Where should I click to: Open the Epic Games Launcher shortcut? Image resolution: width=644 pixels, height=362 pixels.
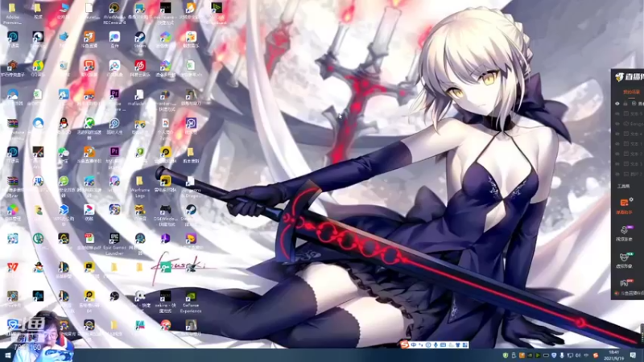point(114,239)
